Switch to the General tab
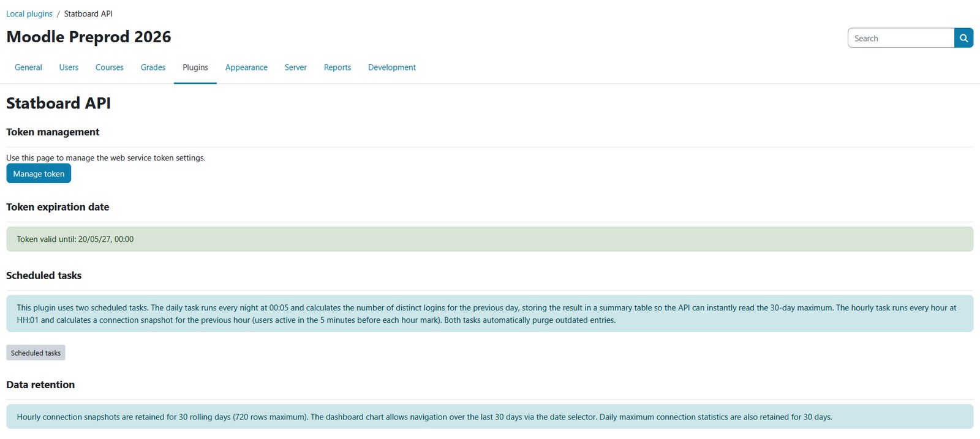Screen dimensions: 980x439 coord(28,67)
